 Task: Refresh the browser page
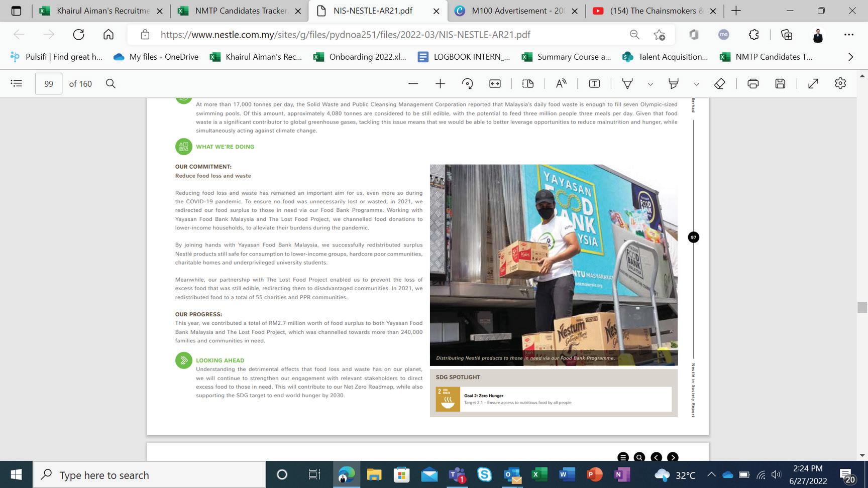tap(78, 34)
